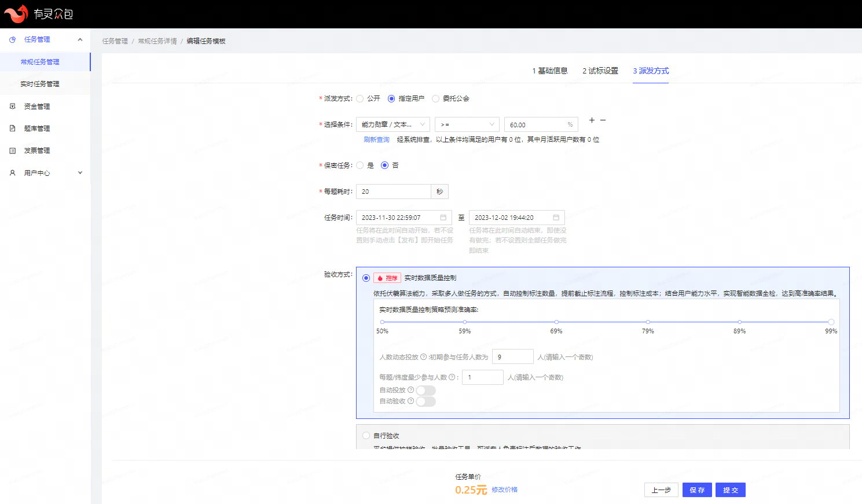Viewport: 862px width, 504px height.
Task: Click the 任务管理 pie chart icon
Action: pyautogui.click(x=13, y=39)
